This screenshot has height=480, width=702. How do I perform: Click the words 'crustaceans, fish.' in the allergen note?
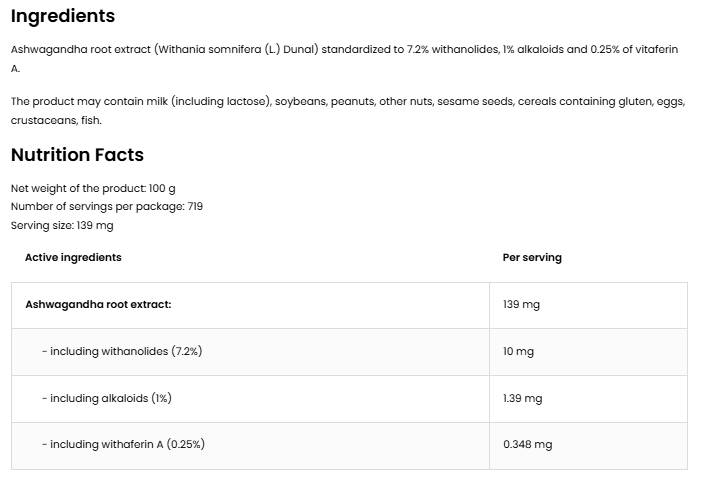56,120
